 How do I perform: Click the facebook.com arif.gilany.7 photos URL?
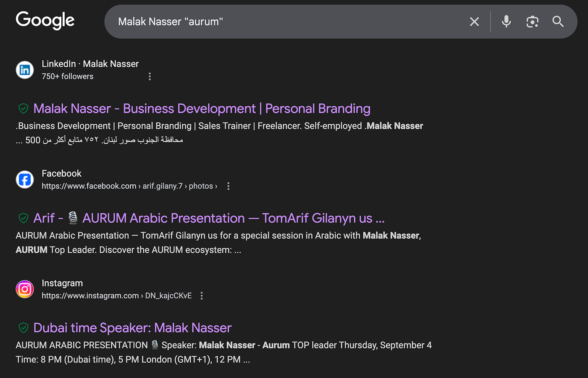pos(129,186)
